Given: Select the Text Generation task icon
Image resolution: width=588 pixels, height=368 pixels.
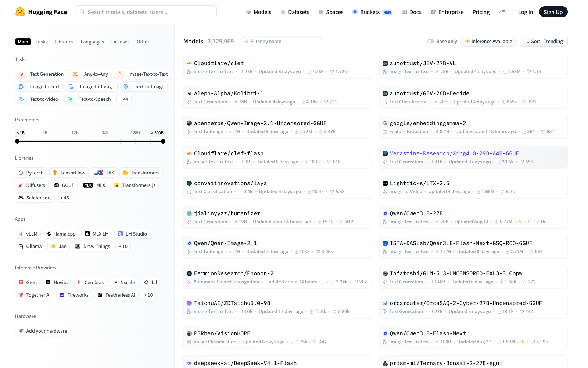Looking at the screenshot, I should point(21,74).
